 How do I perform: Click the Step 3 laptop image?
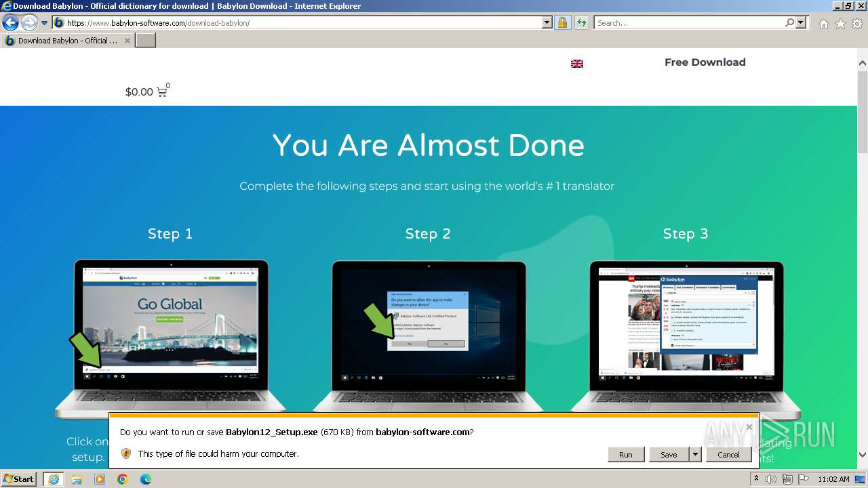click(686, 339)
